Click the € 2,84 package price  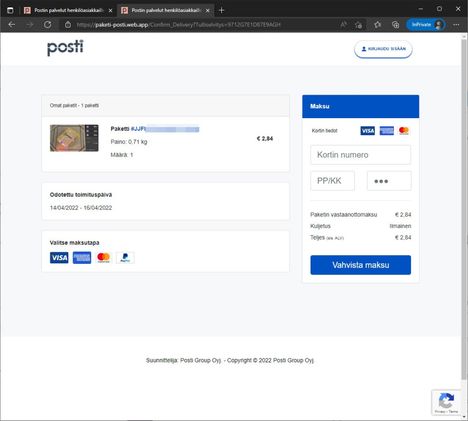265,139
